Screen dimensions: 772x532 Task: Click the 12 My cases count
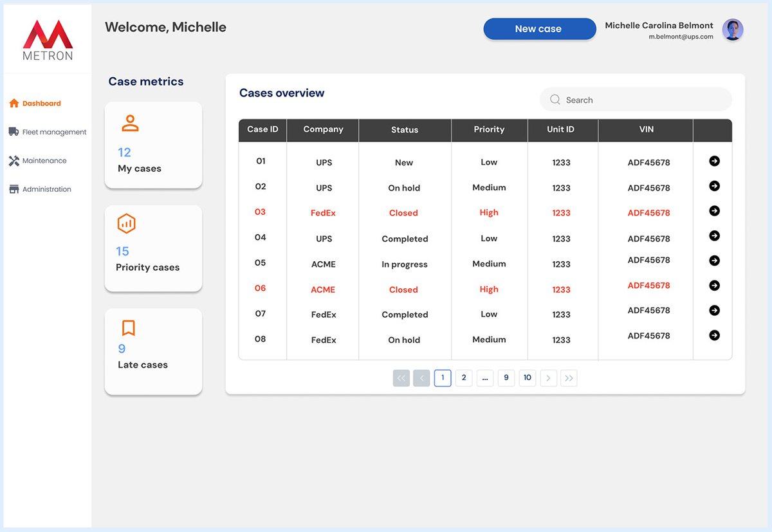124,152
